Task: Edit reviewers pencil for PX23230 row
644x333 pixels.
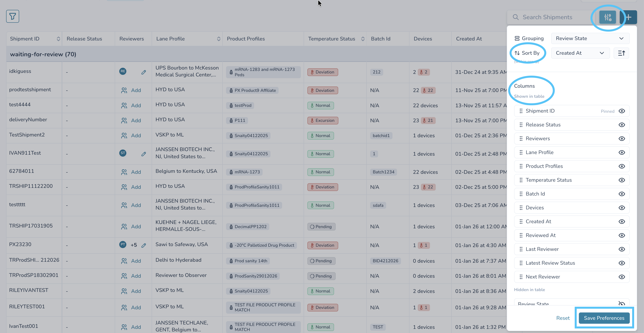Action: (x=144, y=245)
